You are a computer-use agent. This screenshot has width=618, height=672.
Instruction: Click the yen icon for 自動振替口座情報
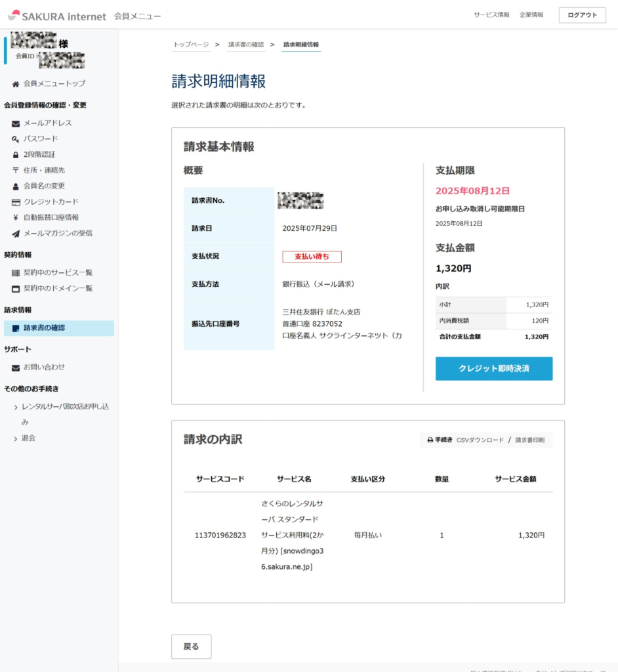pos(16,218)
